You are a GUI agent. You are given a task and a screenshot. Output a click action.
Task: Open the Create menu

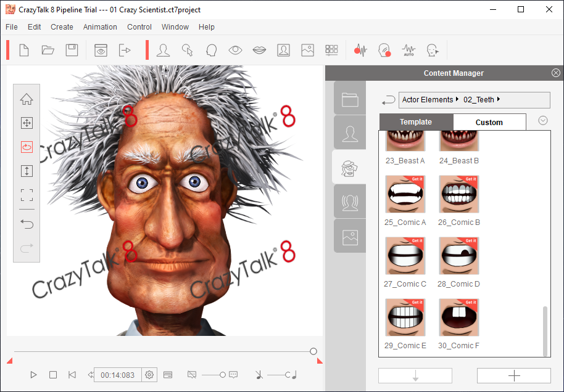[62, 27]
